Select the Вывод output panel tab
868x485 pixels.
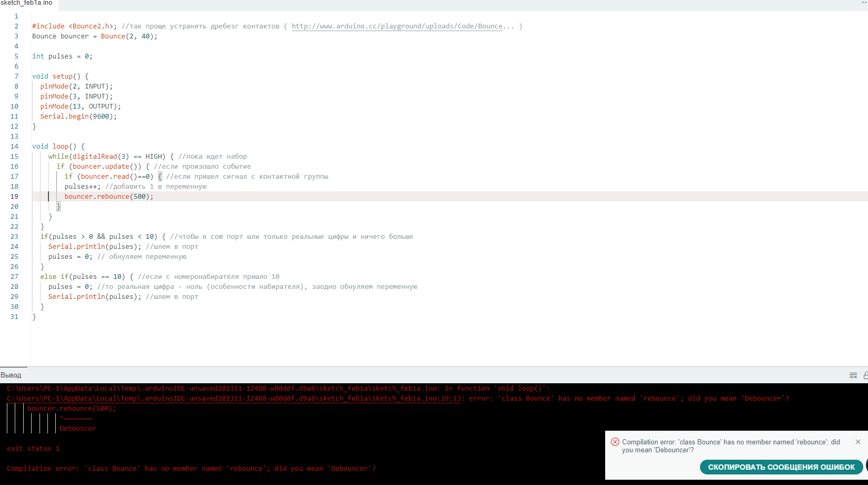click(x=11, y=375)
